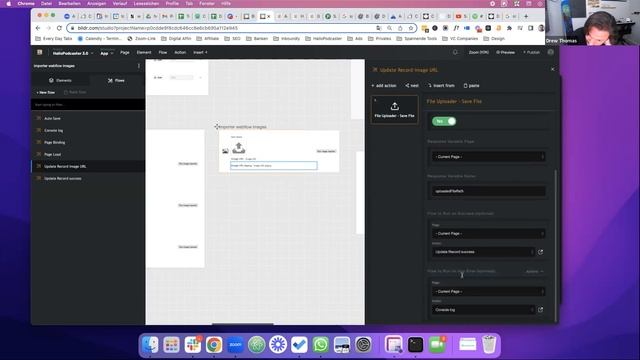Open the Action menu in Bildr
Screen dimensions: 640x360
click(x=180, y=52)
